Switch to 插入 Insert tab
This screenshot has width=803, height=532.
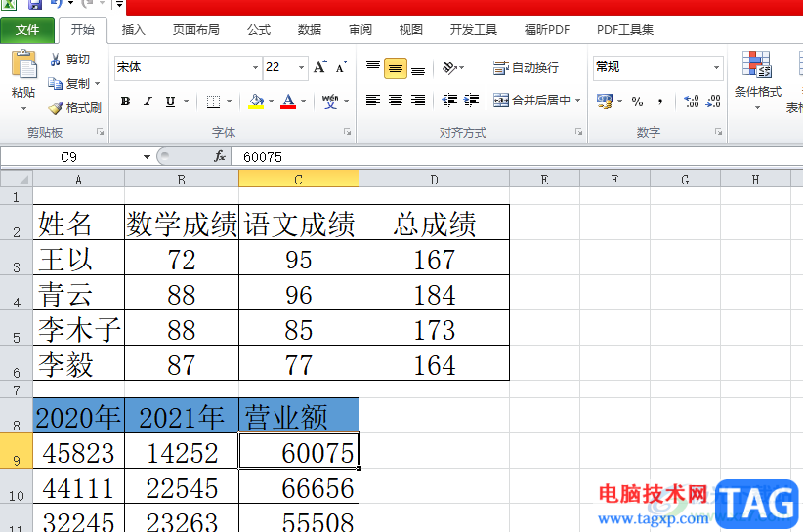tap(134, 29)
